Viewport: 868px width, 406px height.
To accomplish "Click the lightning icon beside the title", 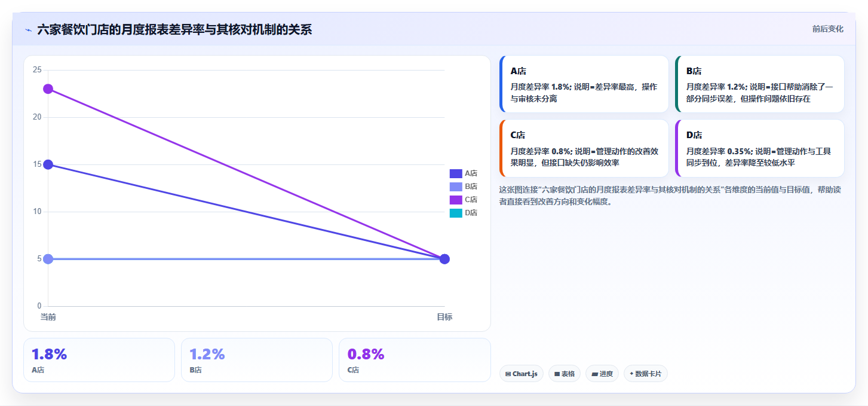I will 28,29.
